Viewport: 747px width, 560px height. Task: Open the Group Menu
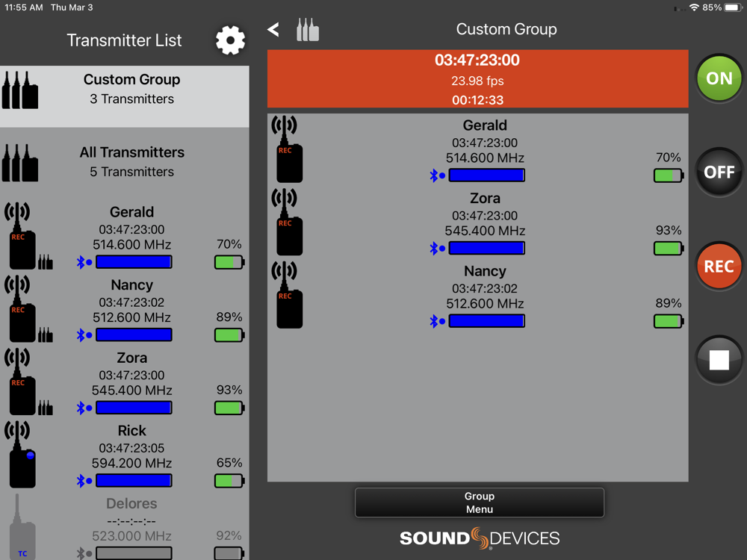point(480,503)
